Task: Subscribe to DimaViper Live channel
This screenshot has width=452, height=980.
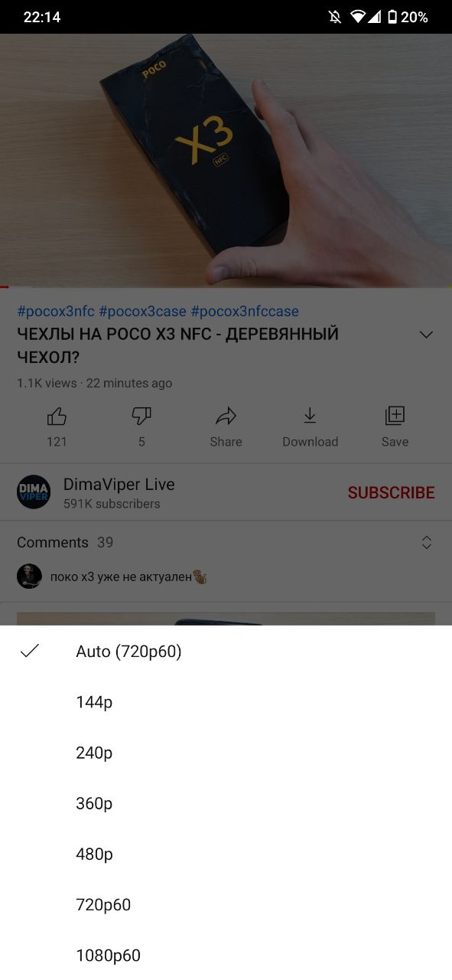Action: point(391,493)
